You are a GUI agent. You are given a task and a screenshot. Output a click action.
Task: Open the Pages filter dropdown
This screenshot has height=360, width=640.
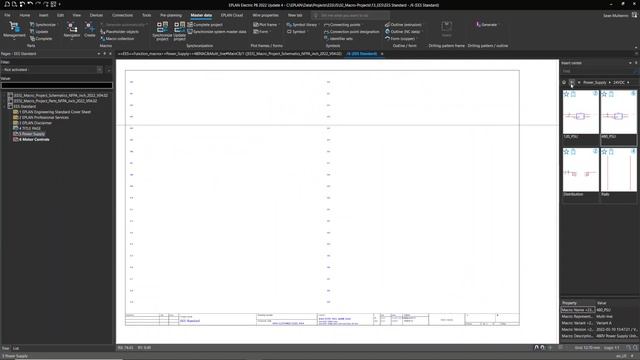tap(99, 70)
